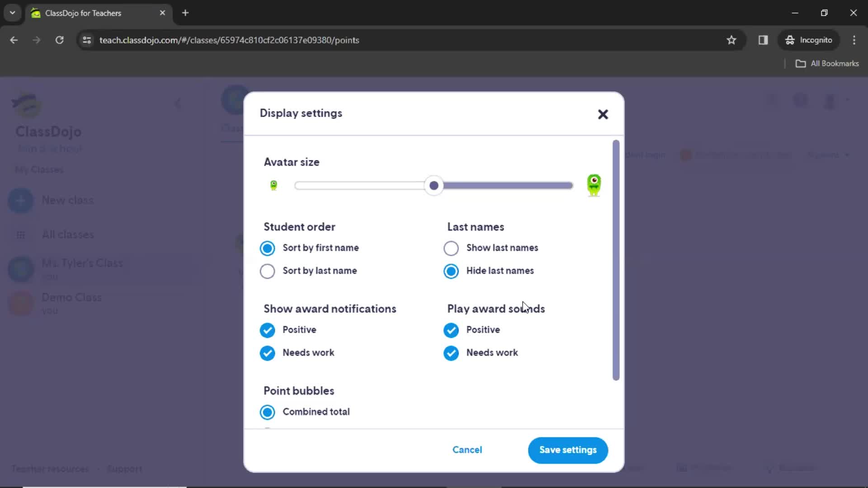The width and height of the screenshot is (868, 488).
Task: Click Save settings button
Action: point(567,450)
